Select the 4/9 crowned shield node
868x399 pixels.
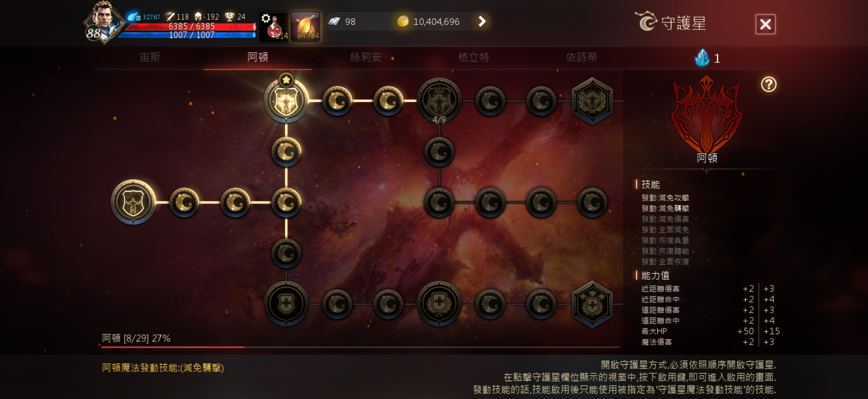click(439, 100)
